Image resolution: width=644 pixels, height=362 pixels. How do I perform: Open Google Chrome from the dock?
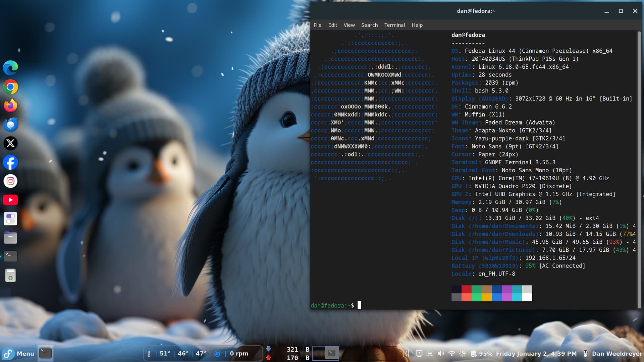[10, 87]
